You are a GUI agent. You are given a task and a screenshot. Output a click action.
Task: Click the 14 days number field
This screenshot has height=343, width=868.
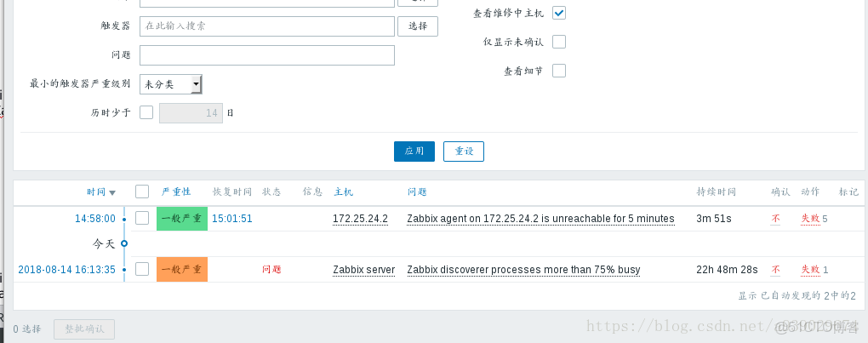coord(191,113)
